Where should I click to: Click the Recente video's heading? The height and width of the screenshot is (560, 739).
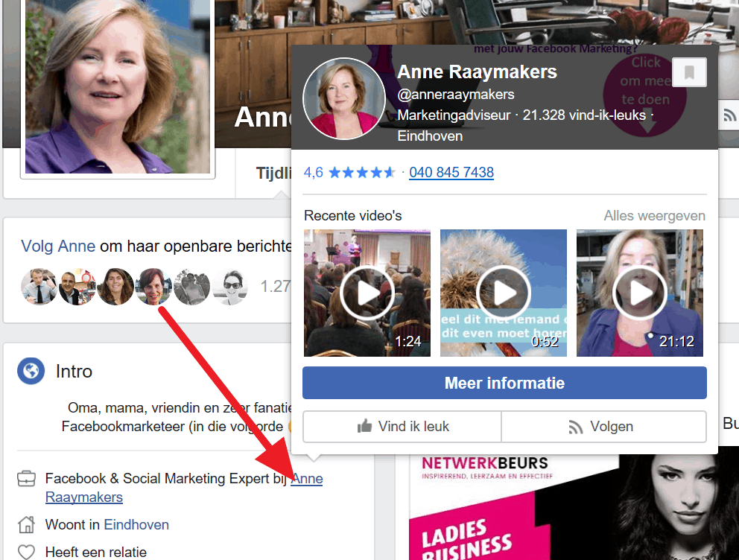(x=353, y=216)
